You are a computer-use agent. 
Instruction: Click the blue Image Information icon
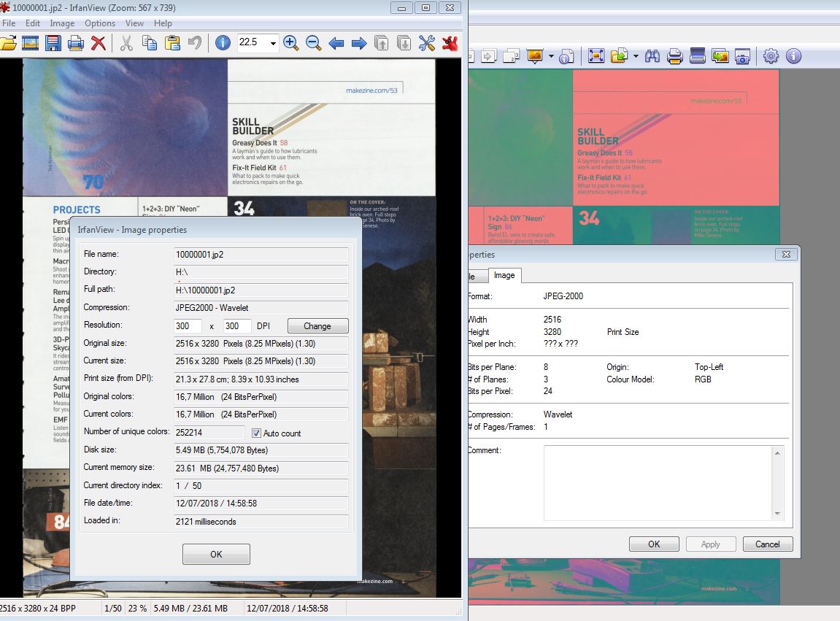point(223,43)
